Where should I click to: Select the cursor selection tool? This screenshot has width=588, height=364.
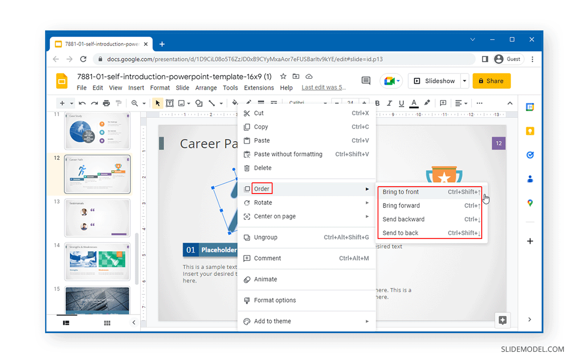point(158,103)
